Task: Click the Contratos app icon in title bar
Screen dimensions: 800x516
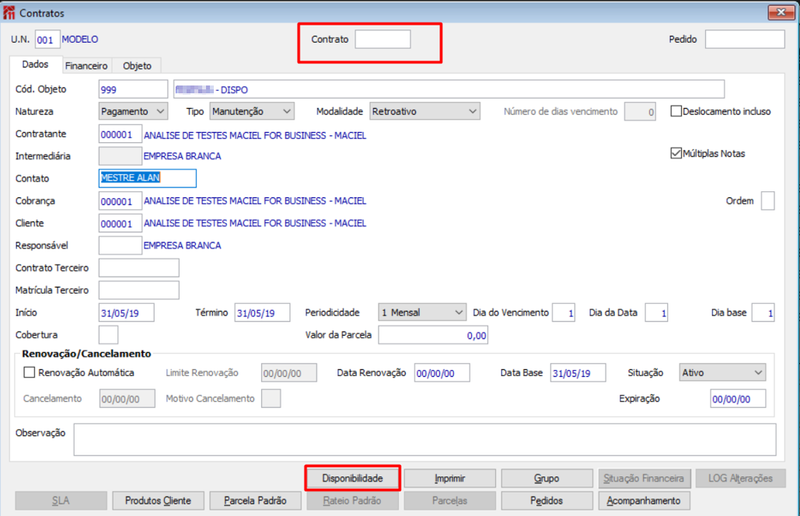Action: (x=9, y=12)
